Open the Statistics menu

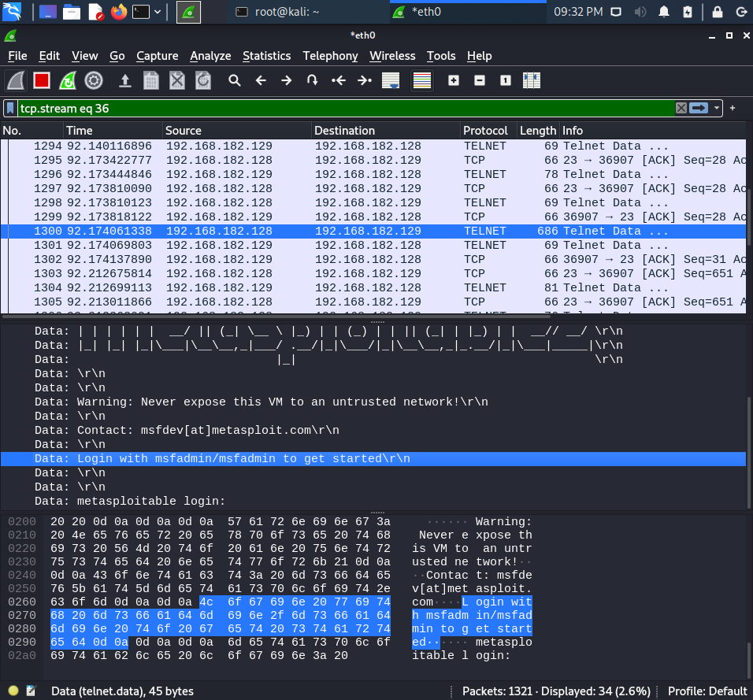pos(266,56)
